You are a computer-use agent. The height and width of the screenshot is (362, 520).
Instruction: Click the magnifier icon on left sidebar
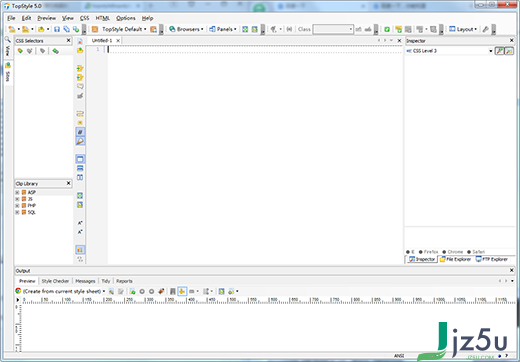[x=7, y=40]
